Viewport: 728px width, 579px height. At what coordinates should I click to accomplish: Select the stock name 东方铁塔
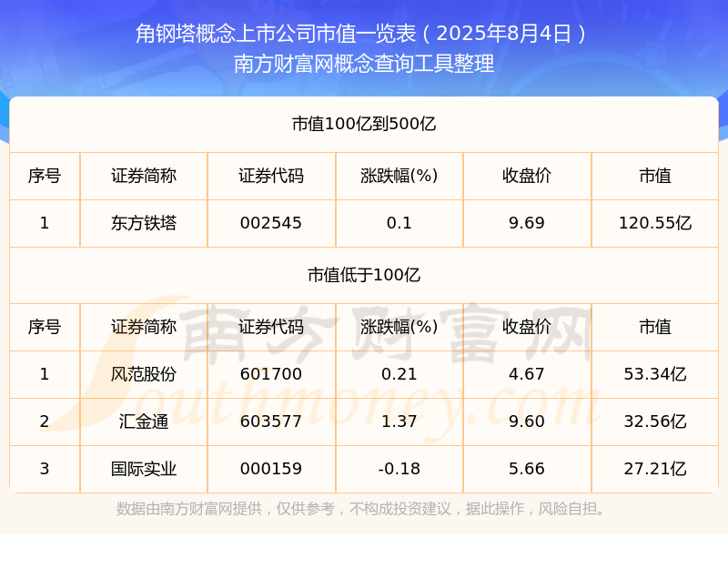click(144, 223)
